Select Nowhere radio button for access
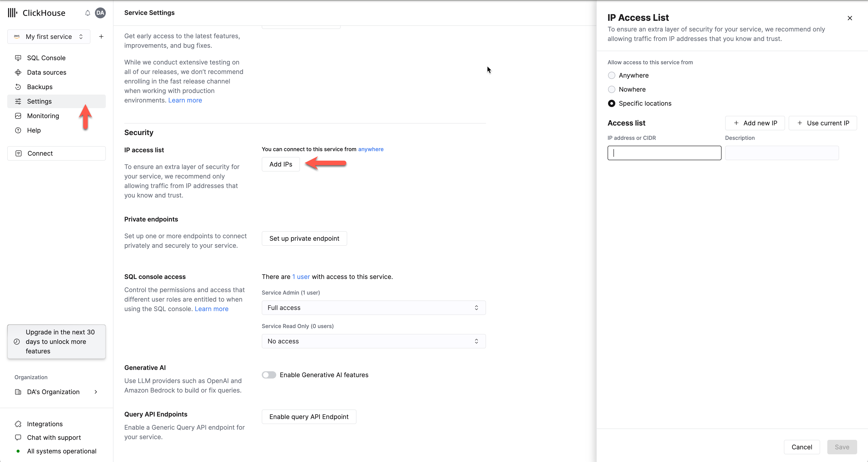Viewport: 868px width, 462px height. coord(611,89)
